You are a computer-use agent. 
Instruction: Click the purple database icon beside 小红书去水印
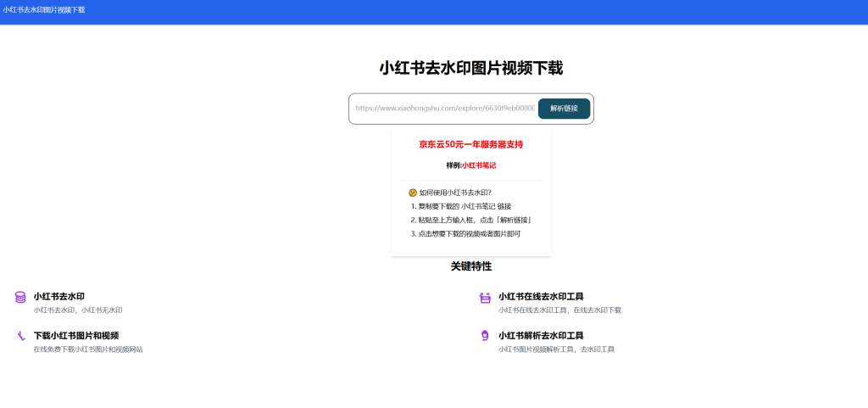[x=20, y=297]
